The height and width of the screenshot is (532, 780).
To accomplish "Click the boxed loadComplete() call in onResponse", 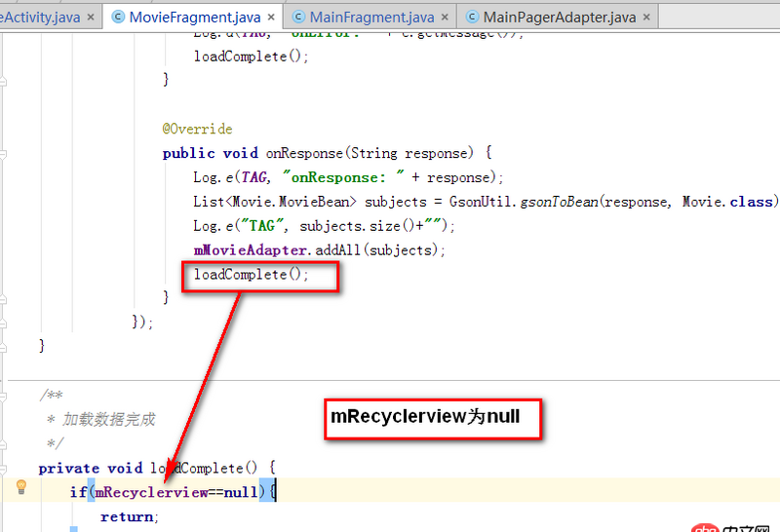I will 252,275.
